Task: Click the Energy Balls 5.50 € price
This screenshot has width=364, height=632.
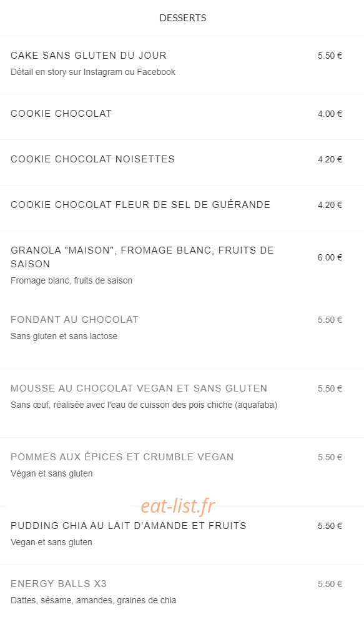Action: [330, 584]
